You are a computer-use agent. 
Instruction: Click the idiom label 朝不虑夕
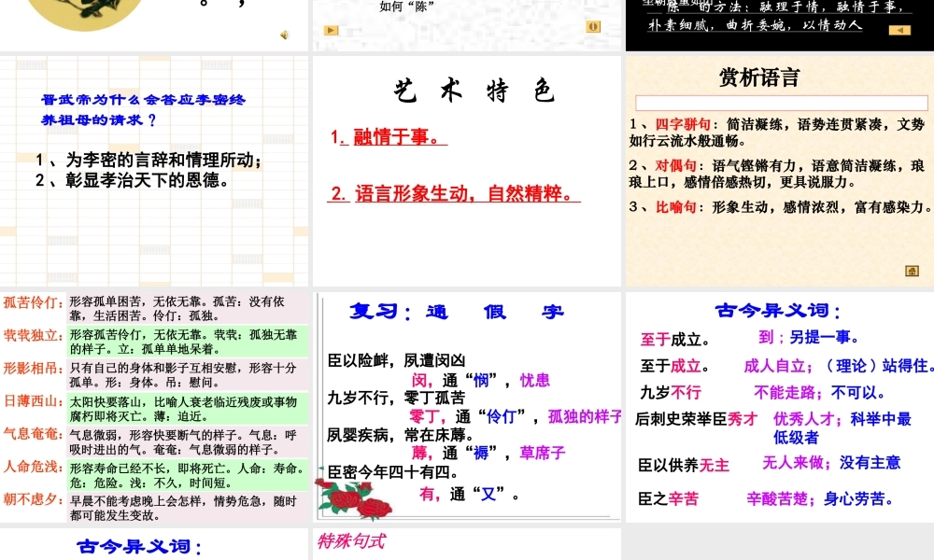click(33, 499)
